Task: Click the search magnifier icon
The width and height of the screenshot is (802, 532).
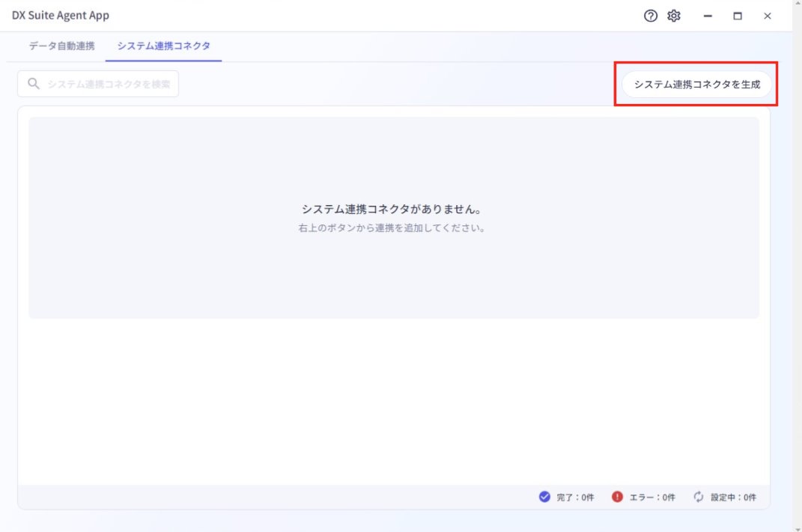Action: (34, 84)
